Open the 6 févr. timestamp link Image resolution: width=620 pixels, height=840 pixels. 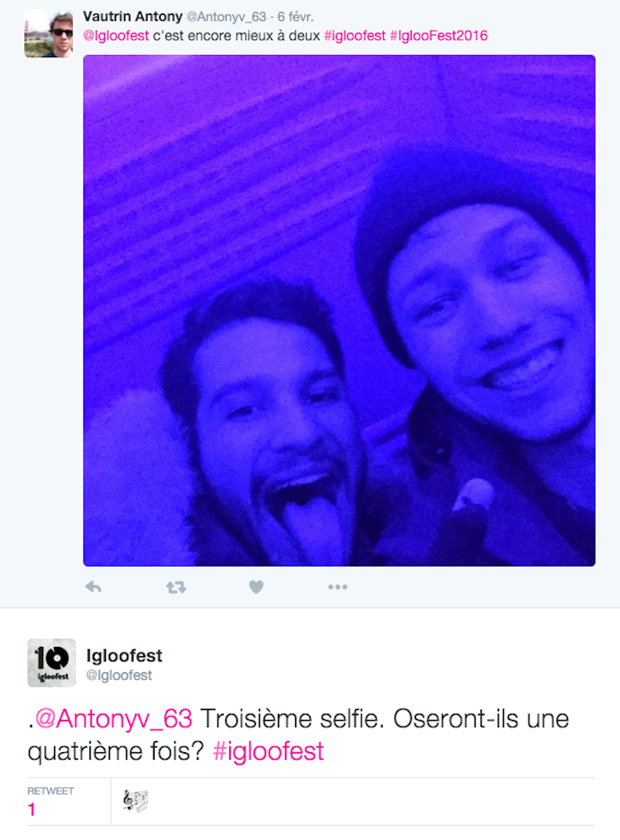pos(295,17)
